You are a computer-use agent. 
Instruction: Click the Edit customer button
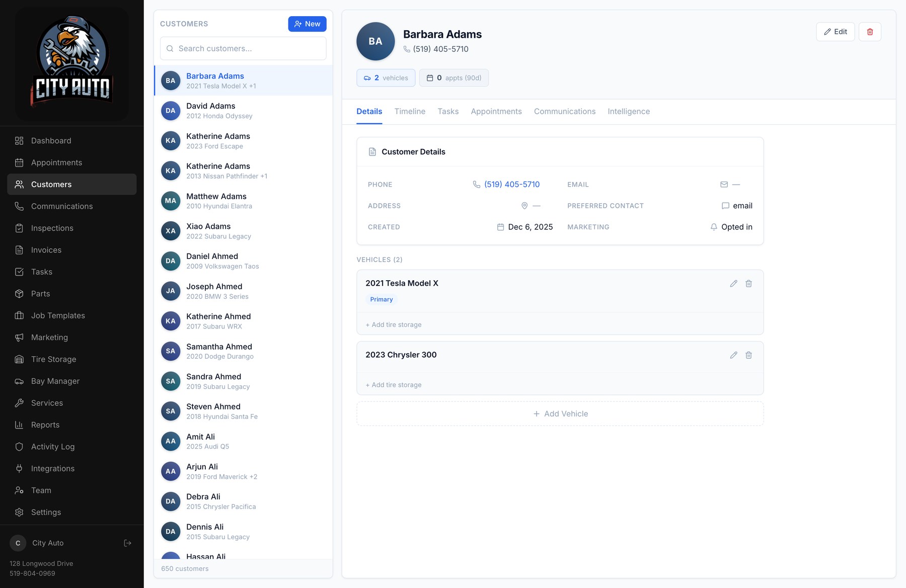836,32
